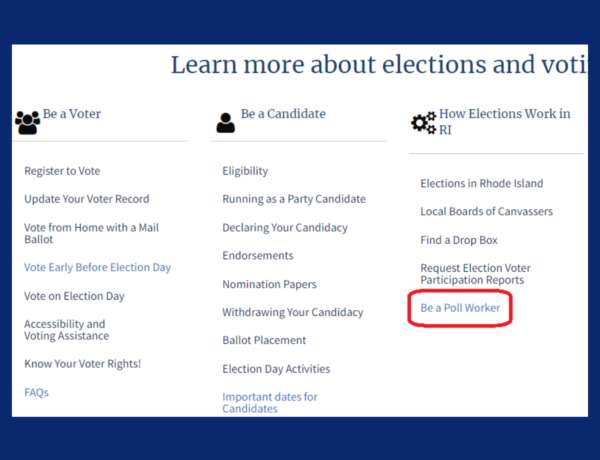Open Declaring Your Candidacy
Viewport: 600px width, 460px height.
point(285,228)
